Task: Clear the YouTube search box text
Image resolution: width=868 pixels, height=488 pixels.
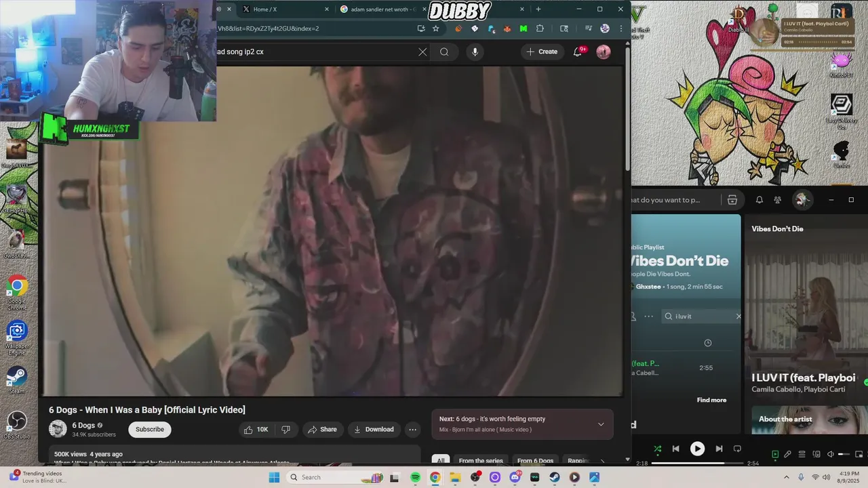Action: (422, 52)
